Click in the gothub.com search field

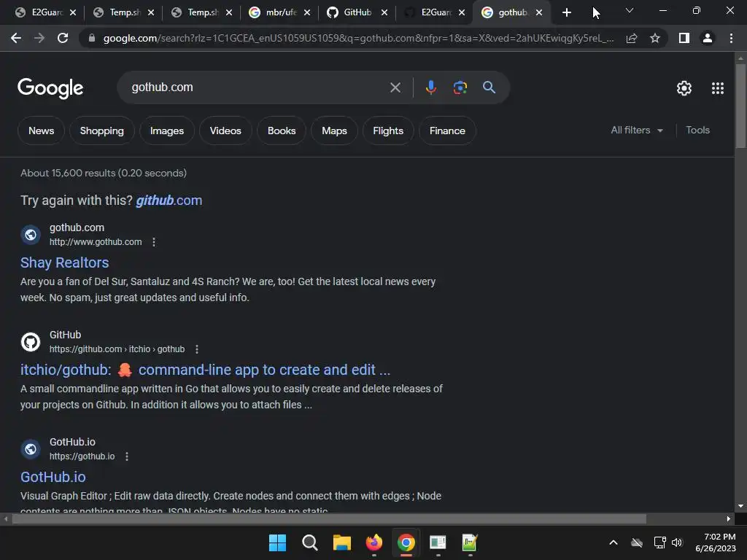click(258, 87)
